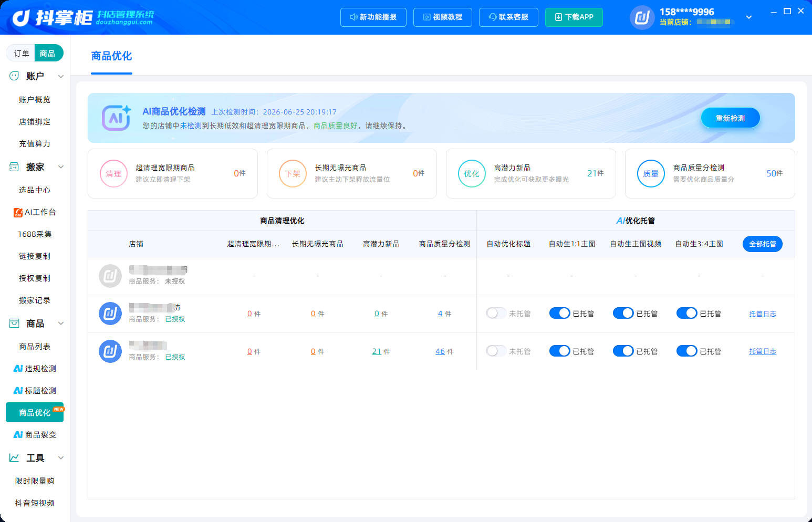Click 联系客服 to contact support

point(508,17)
